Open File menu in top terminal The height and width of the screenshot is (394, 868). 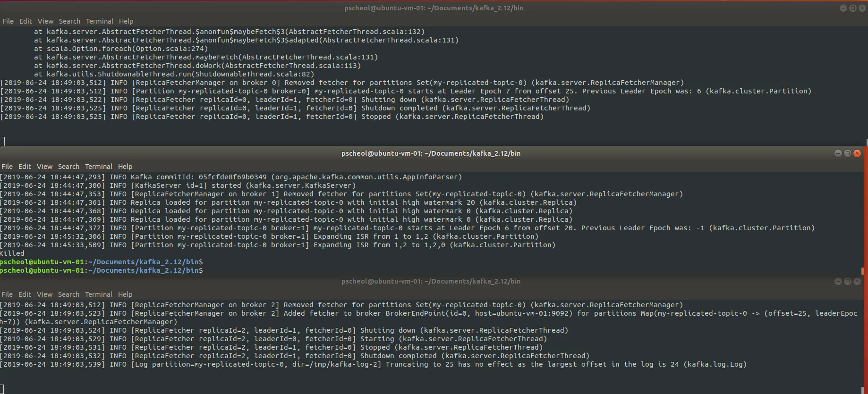tap(8, 21)
